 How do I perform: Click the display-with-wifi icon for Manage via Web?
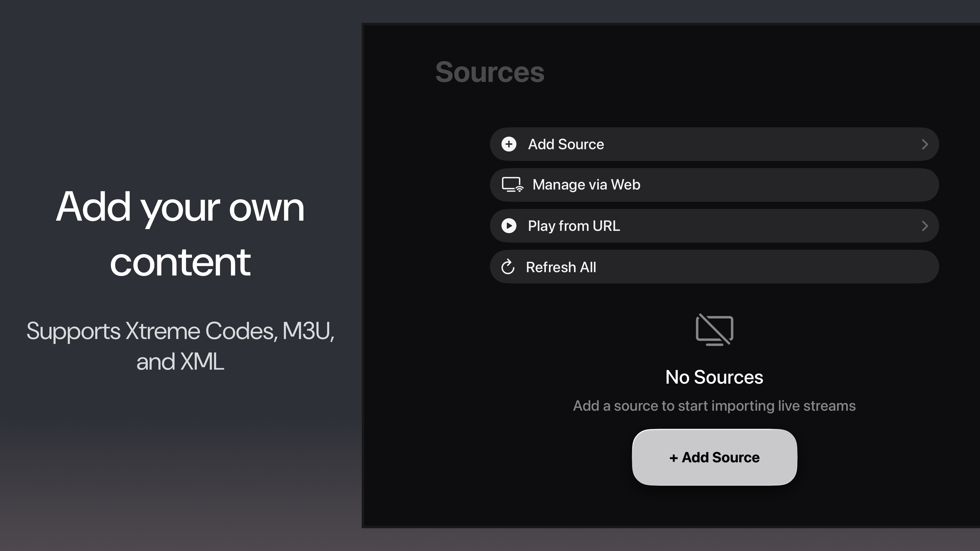[x=512, y=185]
